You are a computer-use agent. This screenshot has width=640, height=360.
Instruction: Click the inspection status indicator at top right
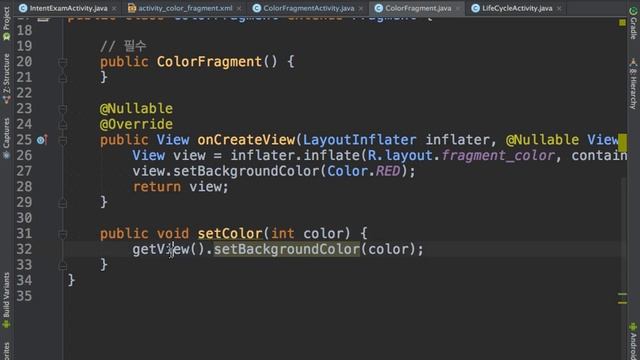click(x=622, y=23)
